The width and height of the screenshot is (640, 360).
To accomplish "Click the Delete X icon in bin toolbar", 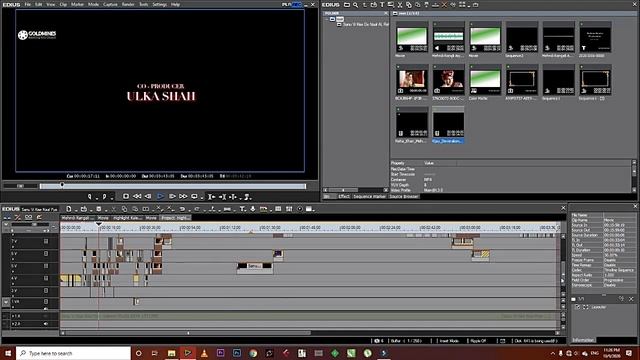I will tap(444, 5).
